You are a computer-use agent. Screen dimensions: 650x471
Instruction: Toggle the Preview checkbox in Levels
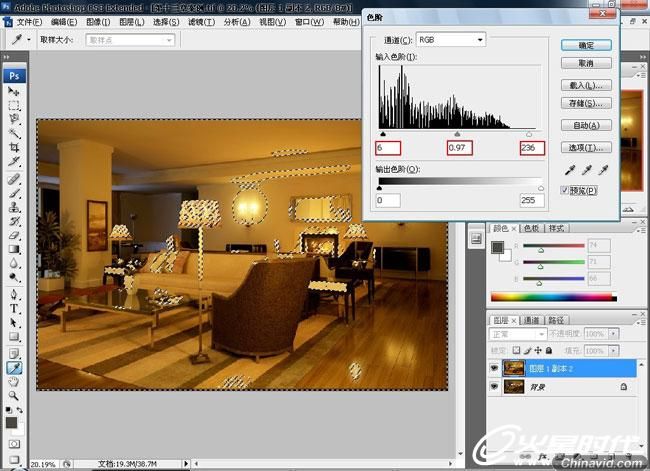point(564,190)
